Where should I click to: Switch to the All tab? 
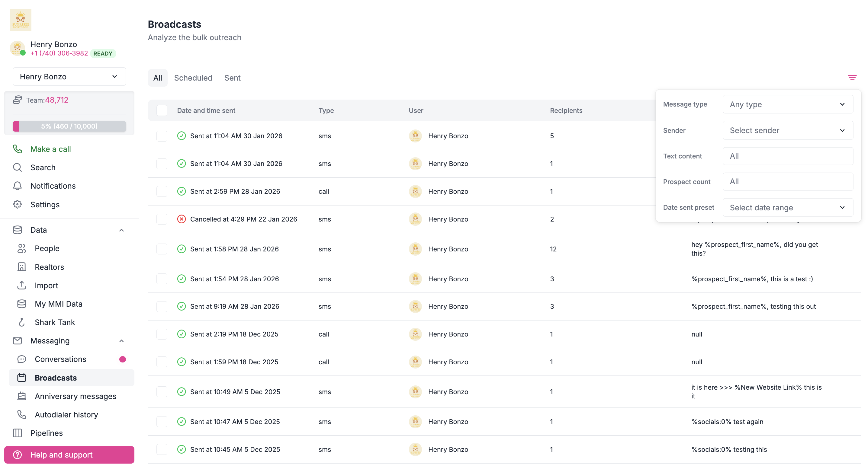158,78
